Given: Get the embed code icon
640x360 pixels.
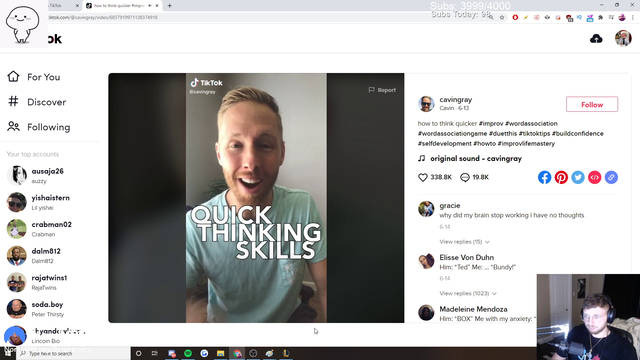Looking at the screenshot, I should point(594,177).
